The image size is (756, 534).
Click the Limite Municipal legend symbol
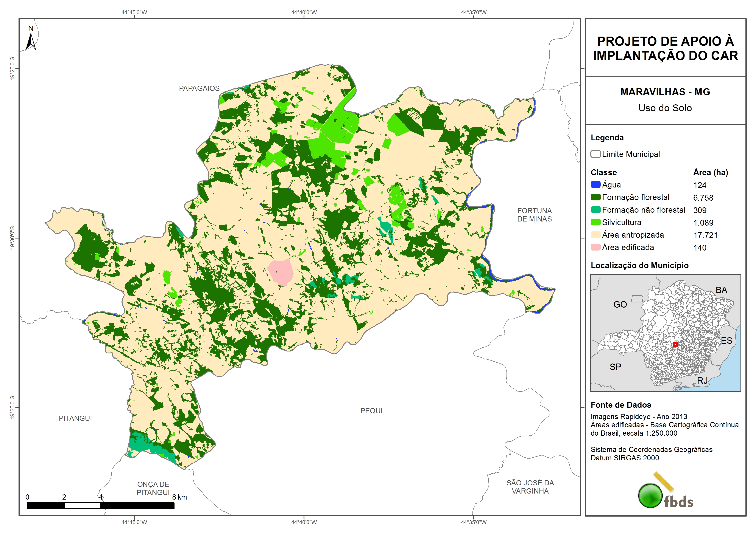[595, 154]
